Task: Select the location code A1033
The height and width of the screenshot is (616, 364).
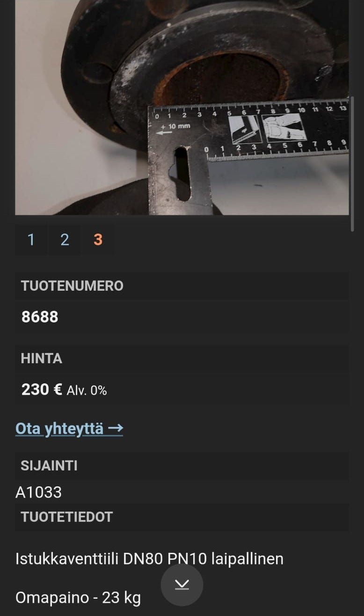Action: click(38, 492)
